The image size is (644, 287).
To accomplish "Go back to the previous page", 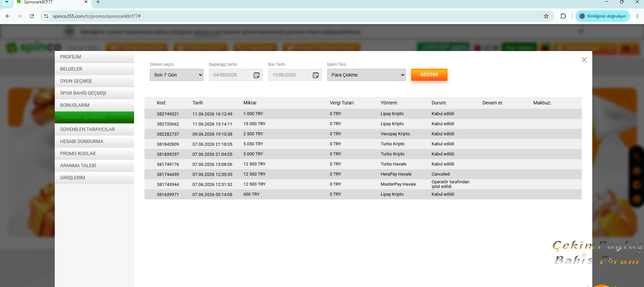I will click(x=8, y=16).
